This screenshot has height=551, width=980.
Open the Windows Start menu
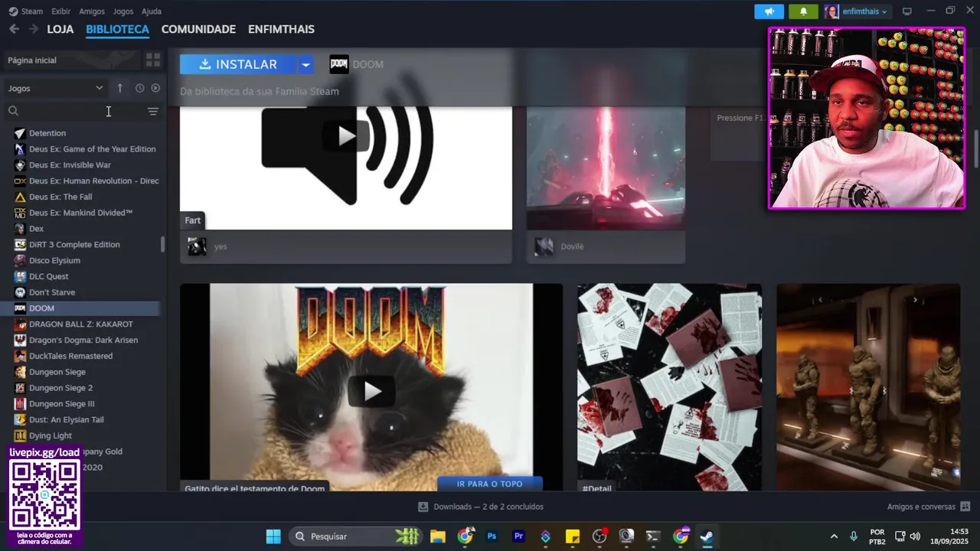[273, 536]
